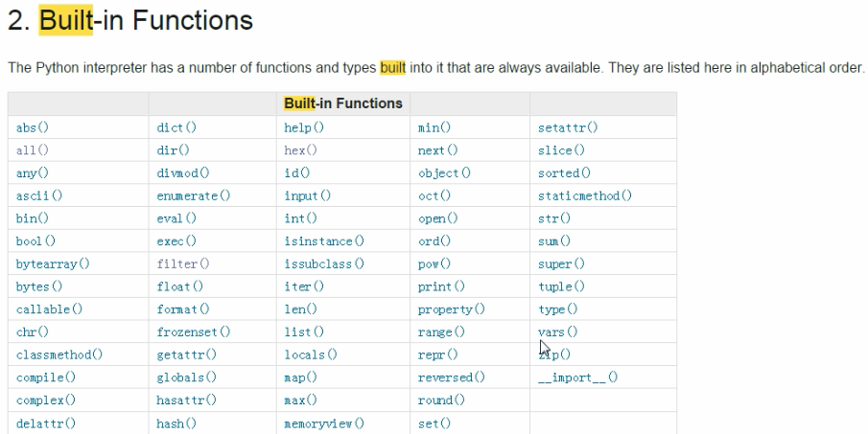This screenshot has width=868, height=434.
Task: Click the hex() link
Action: 301,150
